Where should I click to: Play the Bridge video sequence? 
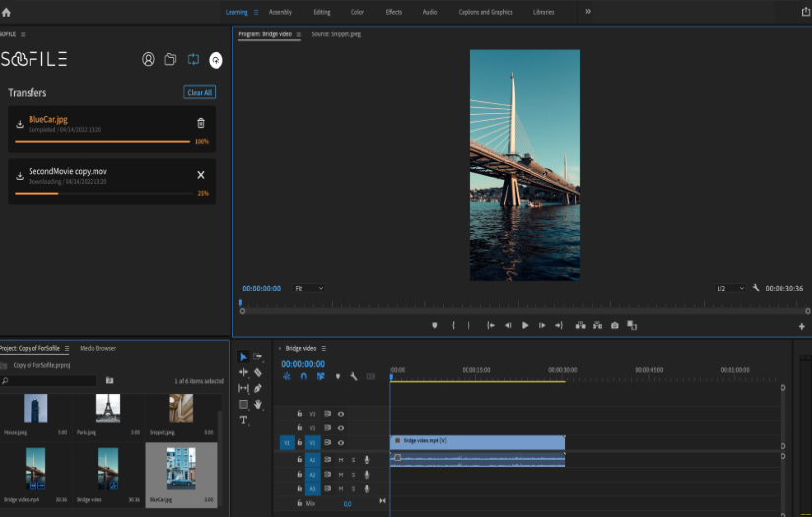(525, 325)
